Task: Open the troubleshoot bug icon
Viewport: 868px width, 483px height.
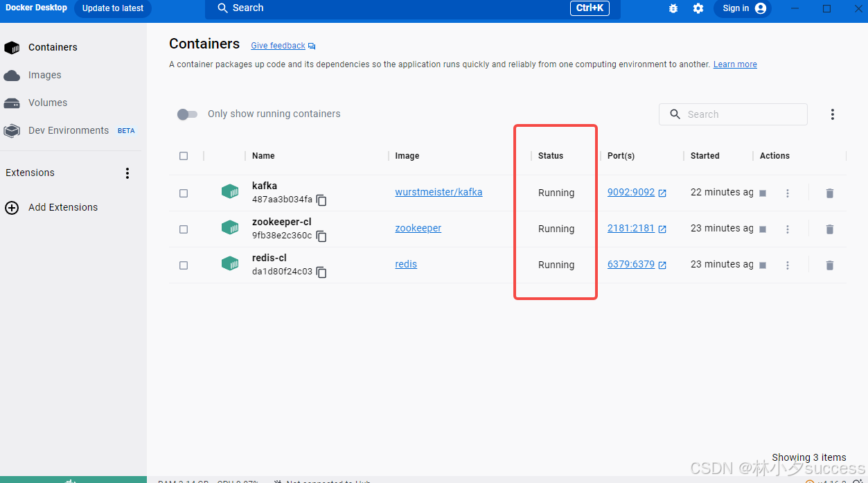Action: [x=673, y=8]
